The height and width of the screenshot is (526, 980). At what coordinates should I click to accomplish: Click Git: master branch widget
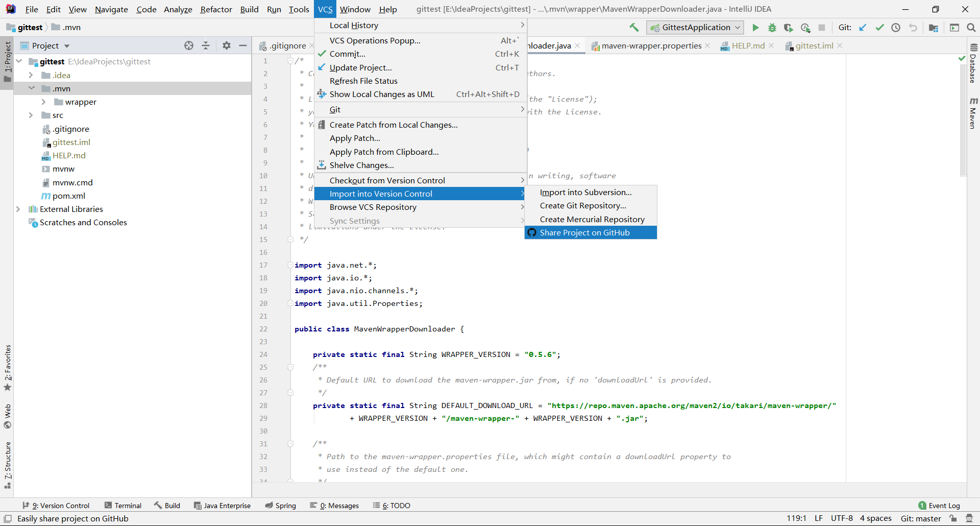[x=921, y=518]
